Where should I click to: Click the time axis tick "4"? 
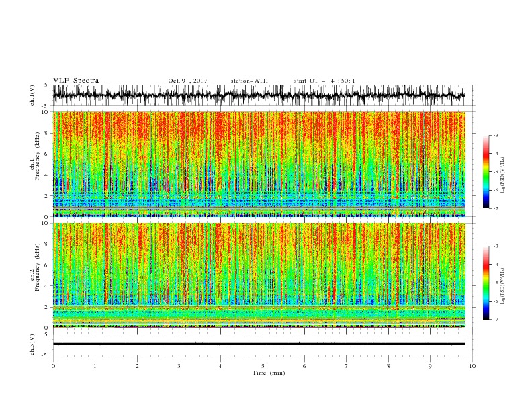coord(220,366)
